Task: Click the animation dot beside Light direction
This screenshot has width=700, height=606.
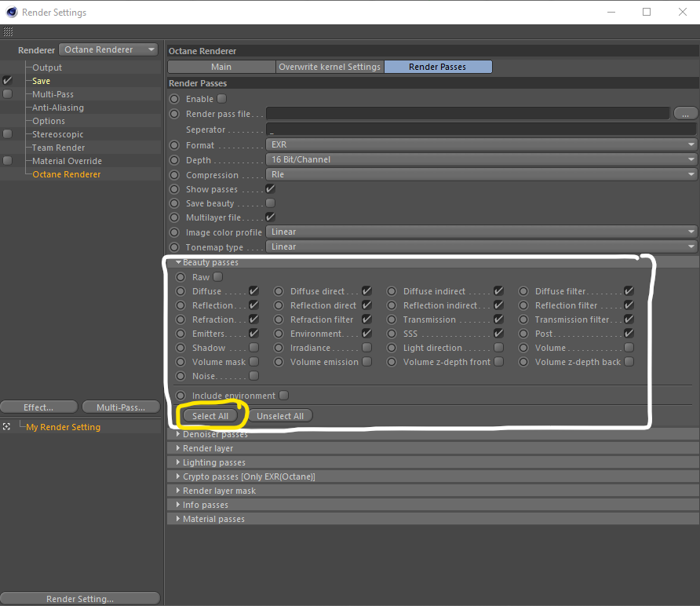Action: (392, 348)
